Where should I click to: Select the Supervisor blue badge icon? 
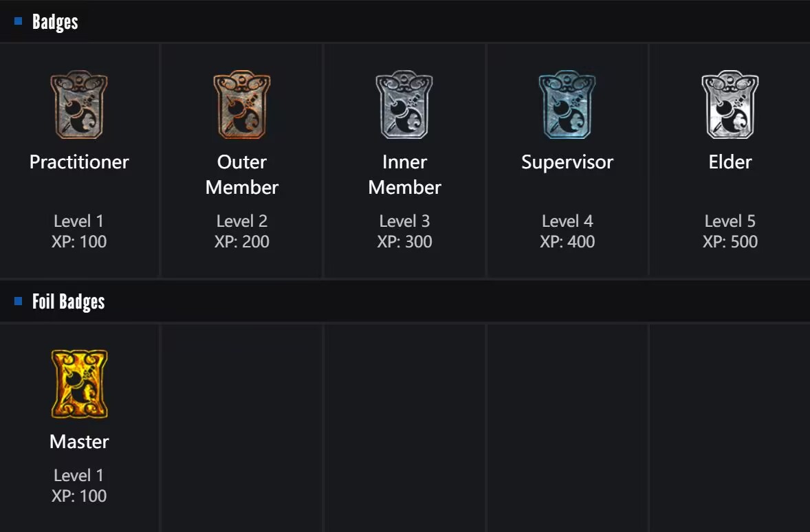coord(567,105)
